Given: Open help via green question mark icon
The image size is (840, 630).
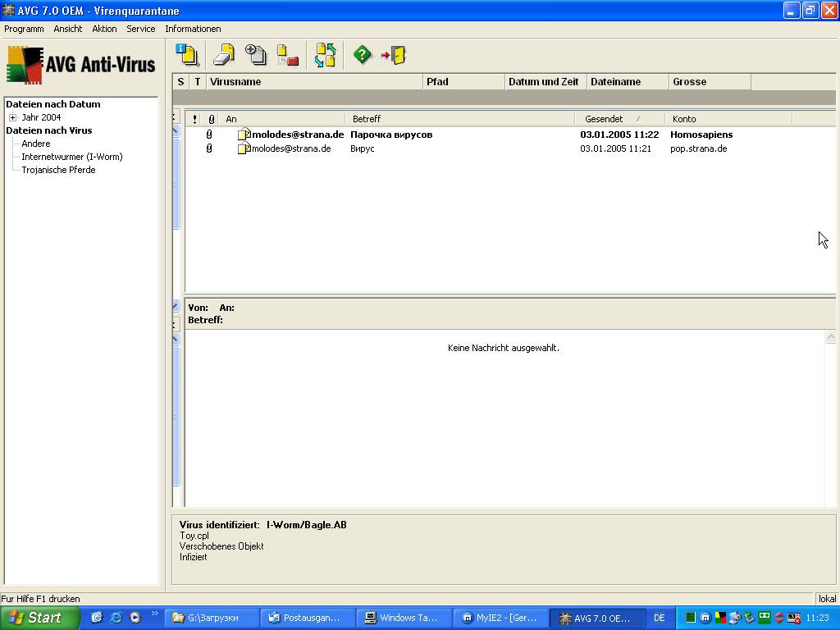Looking at the screenshot, I should pyautogui.click(x=362, y=55).
